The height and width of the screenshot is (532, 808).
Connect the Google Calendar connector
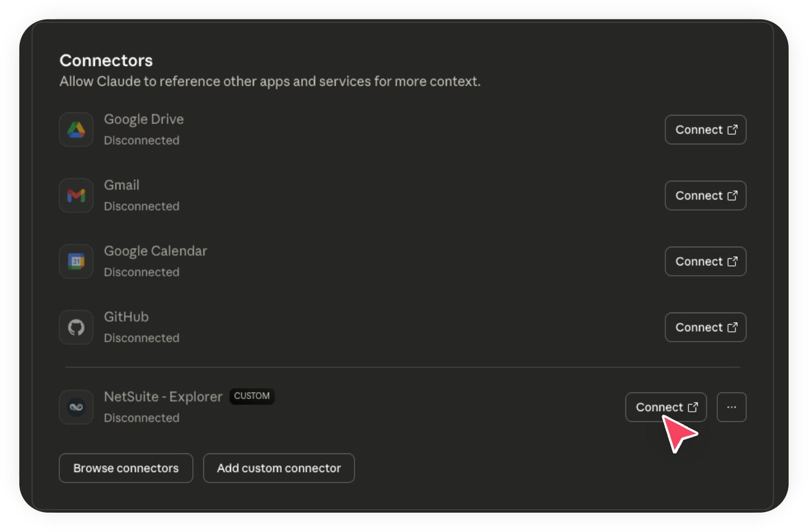[x=706, y=261]
